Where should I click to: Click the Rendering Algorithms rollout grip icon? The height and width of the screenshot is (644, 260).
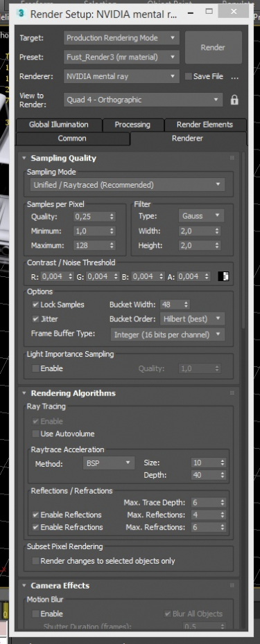232,393
